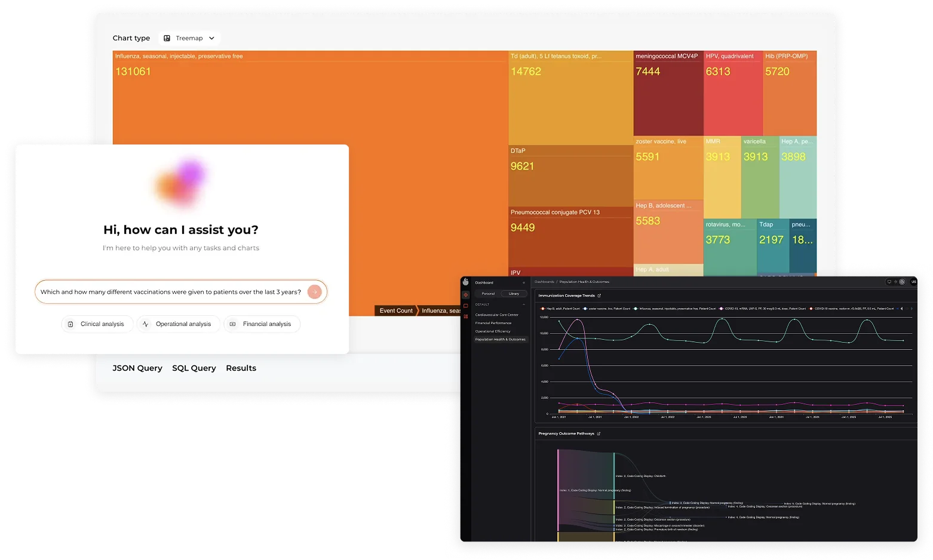This screenshot has height=560, width=933.
Task: Open Immunization Coverage Trends external link icon
Action: click(599, 296)
